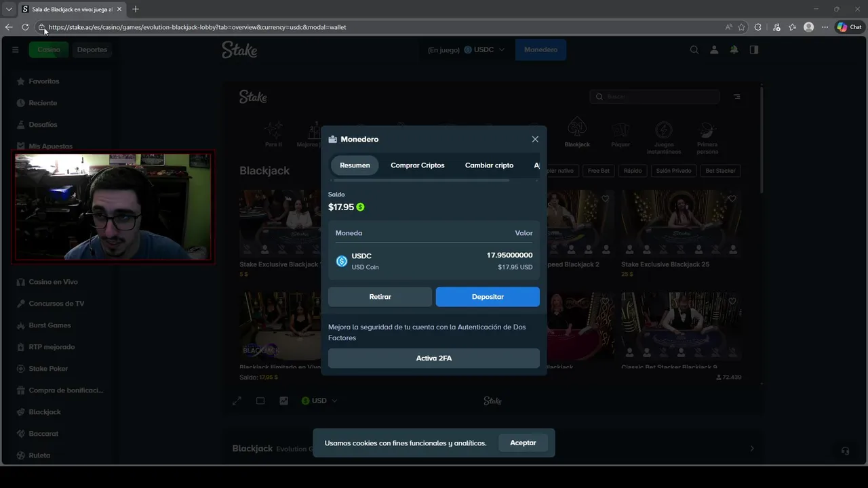Collapse sidebar with hamburger menu icon

point(15,49)
